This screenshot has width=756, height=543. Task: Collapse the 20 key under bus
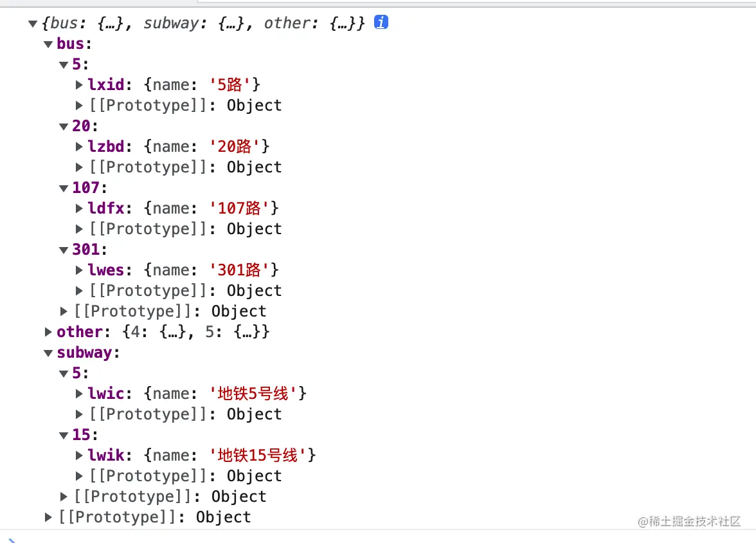64,127
